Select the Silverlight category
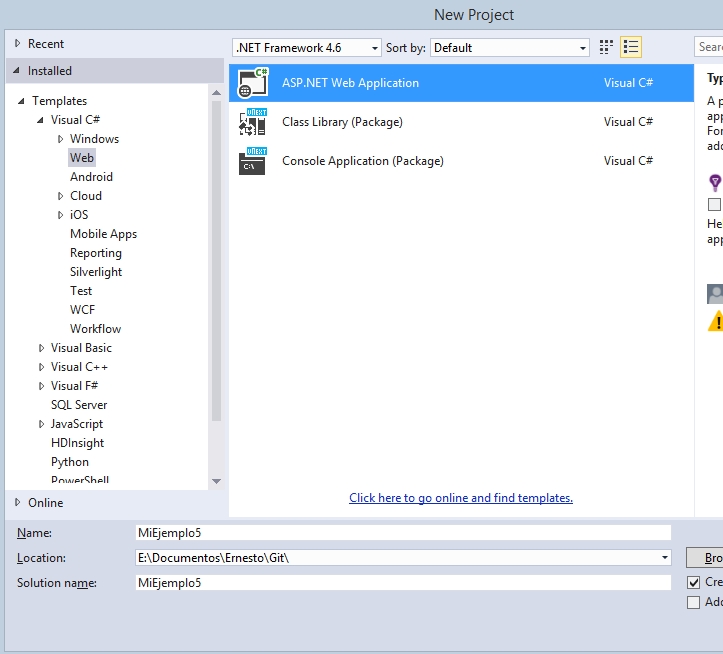 [96, 272]
